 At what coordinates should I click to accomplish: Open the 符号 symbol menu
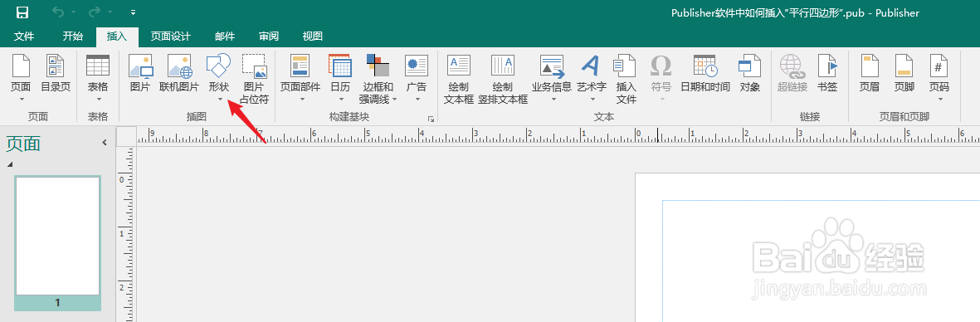coord(661,78)
